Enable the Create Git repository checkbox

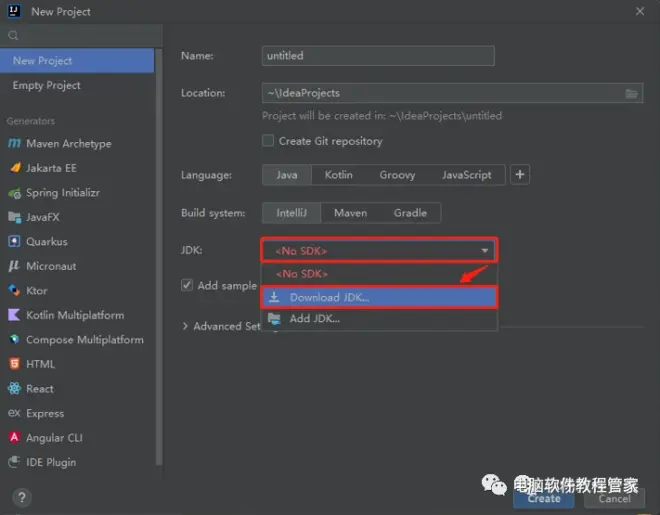tap(268, 141)
